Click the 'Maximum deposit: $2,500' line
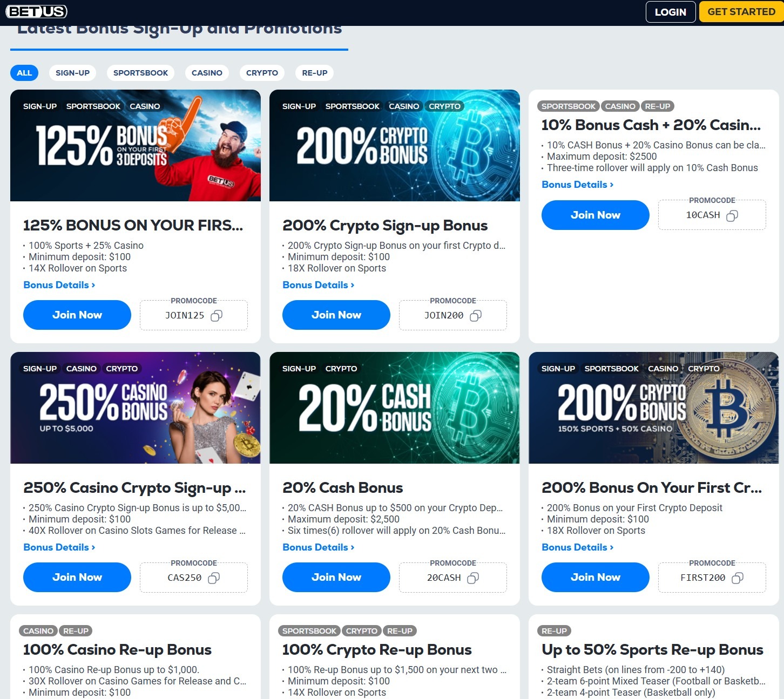The width and height of the screenshot is (784, 699). tap(344, 519)
